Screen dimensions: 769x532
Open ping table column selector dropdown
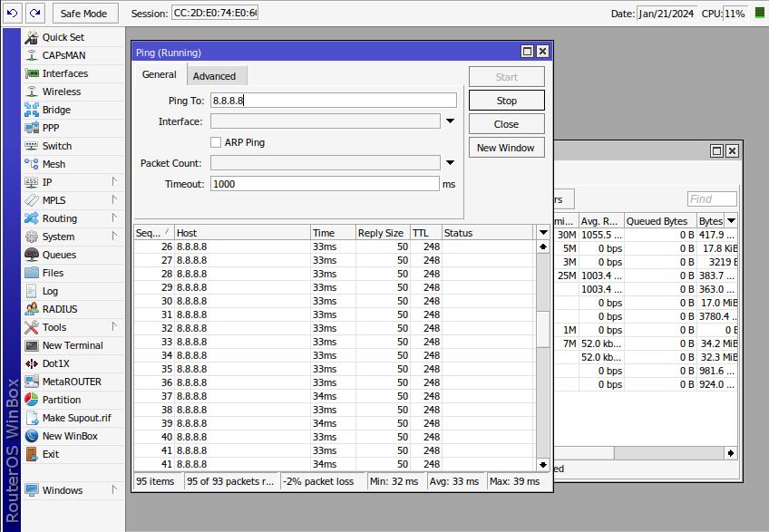coord(543,232)
